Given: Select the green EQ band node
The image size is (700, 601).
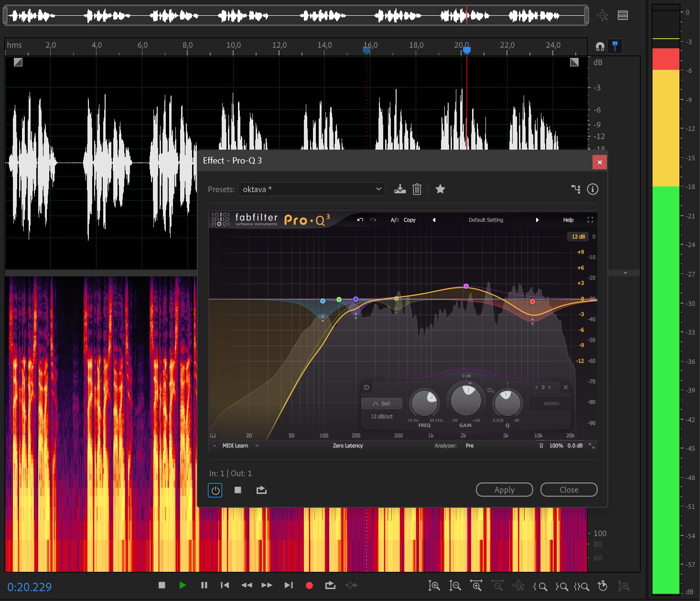Looking at the screenshot, I should [x=339, y=299].
